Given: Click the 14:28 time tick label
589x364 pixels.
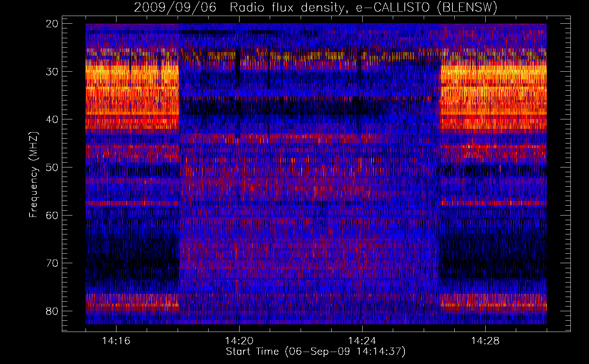Looking at the screenshot, I should [x=485, y=341].
